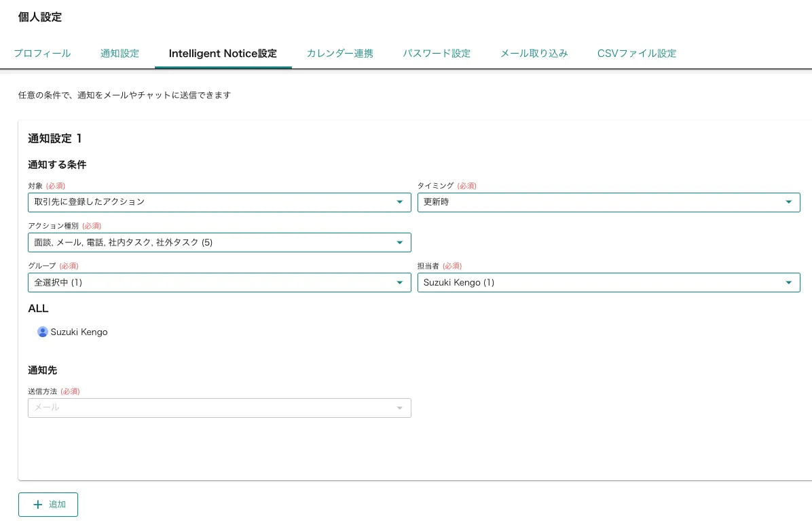This screenshot has width=812, height=525.
Task: Open the グループ dropdown showing 全選択中
Action: coord(210,282)
